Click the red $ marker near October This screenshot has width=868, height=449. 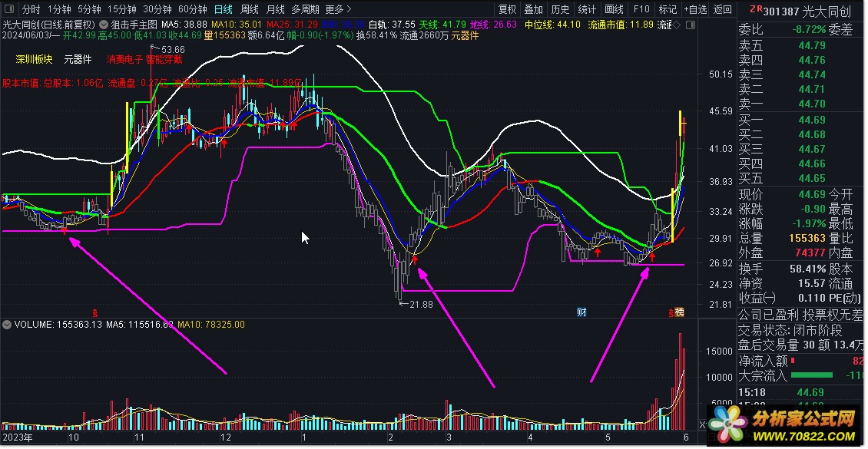pos(94,312)
